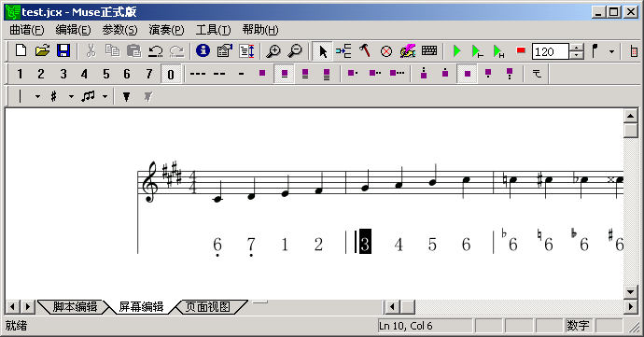Open the on-screen keyboard icon
This screenshot has height=337, width=644.
pyautogui.click(x=429, y=51)
